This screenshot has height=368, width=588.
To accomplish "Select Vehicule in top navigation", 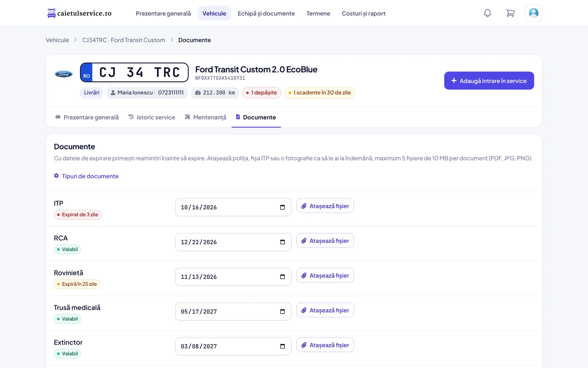I will pos(214,13).
